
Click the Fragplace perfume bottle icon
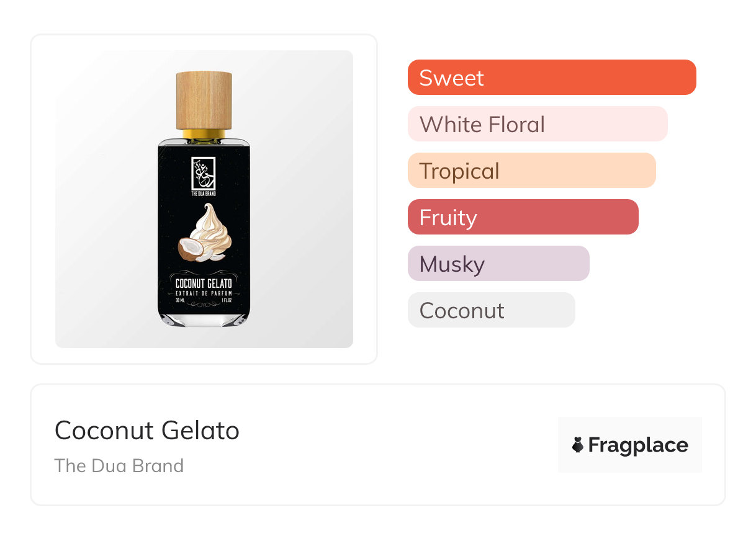tap(578, 445)
